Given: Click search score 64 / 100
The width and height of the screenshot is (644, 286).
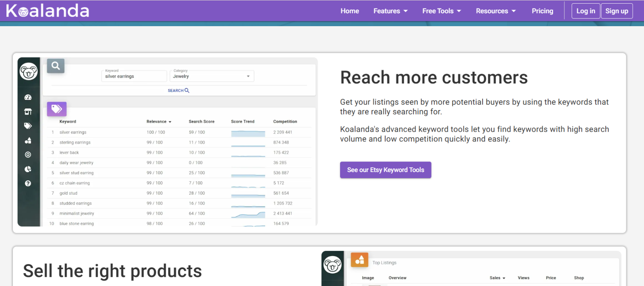Looking at the screenshot, I should click(x=197, y=213).
